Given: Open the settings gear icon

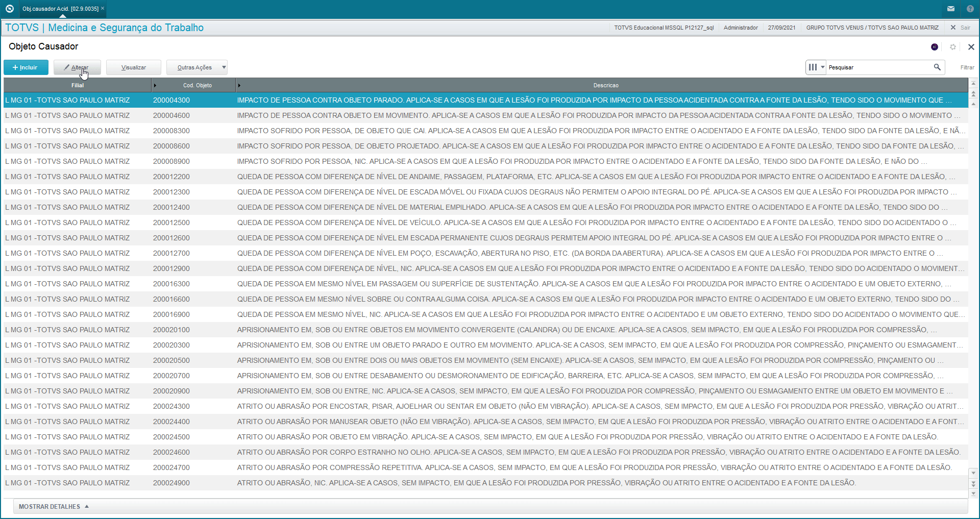Looking at the screenshot, I should click(952, 47).
